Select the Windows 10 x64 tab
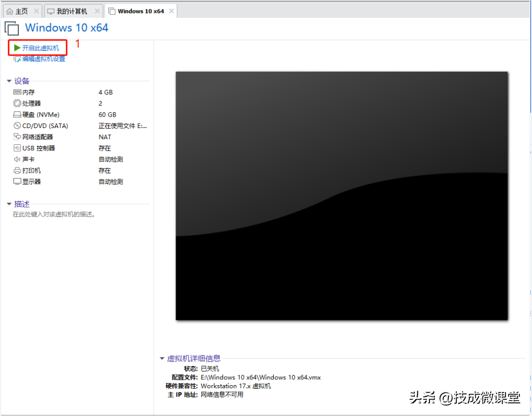 (141, 11)
